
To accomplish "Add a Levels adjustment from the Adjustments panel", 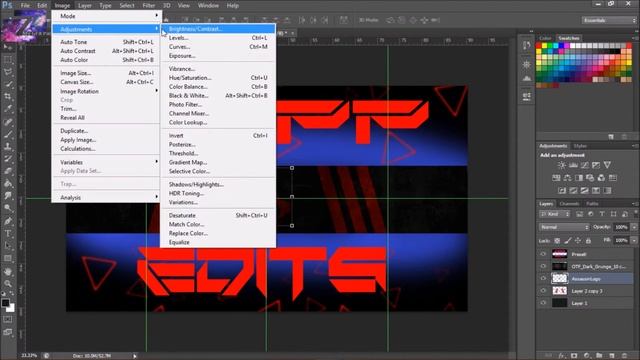I will pyautogui.click(x=573, y=165).
